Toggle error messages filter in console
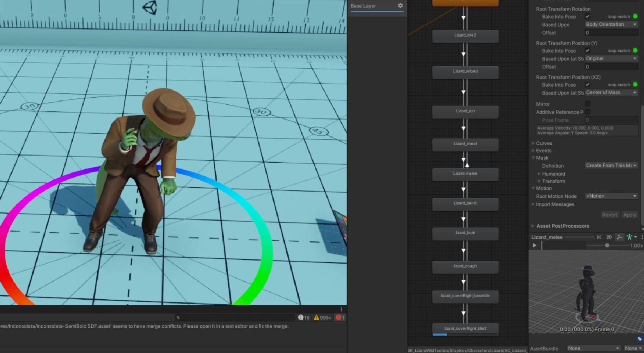This screenshot has width=644, height=353. pos(340,318)
